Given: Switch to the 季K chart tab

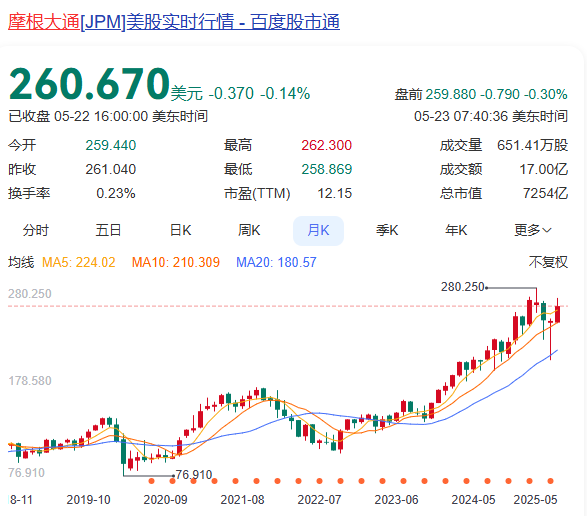Looking at the screenshot, I should pyautogui.click(x=387, y=230).
